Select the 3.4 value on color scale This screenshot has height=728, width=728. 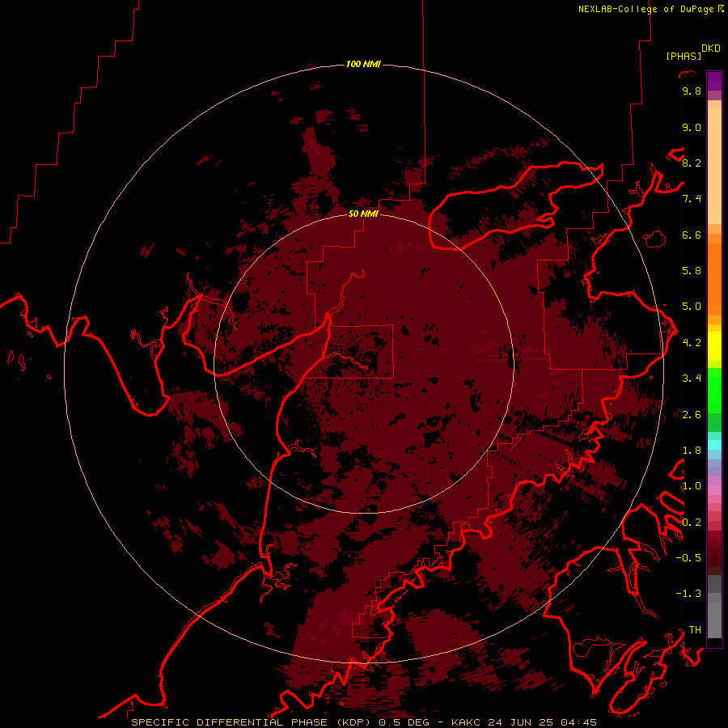(692, 379)
